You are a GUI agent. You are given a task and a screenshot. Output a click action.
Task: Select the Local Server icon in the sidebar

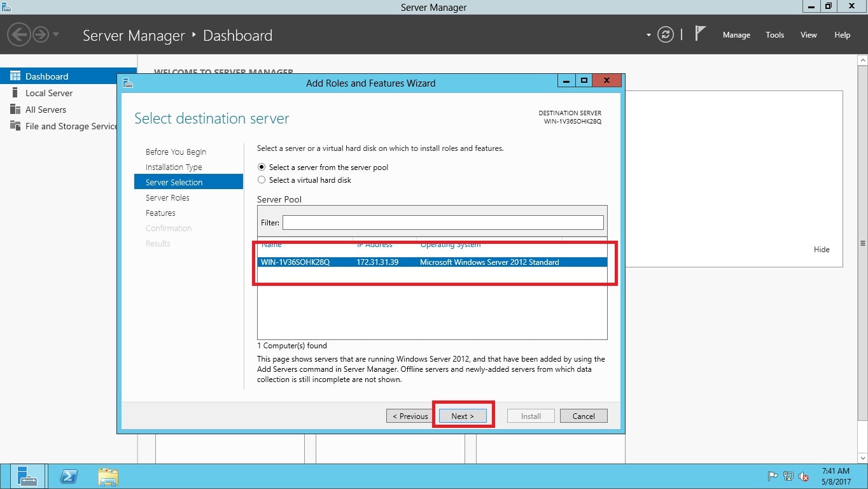click(x=15, y=93)
